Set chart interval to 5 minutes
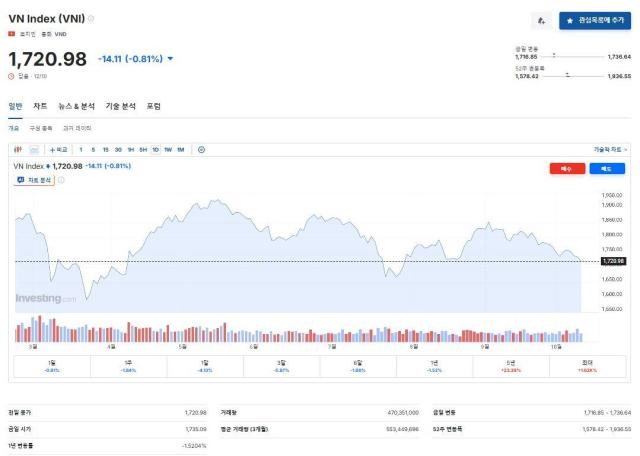The height and width of the screenshot is (456, 640). click(x=93, y=150)
